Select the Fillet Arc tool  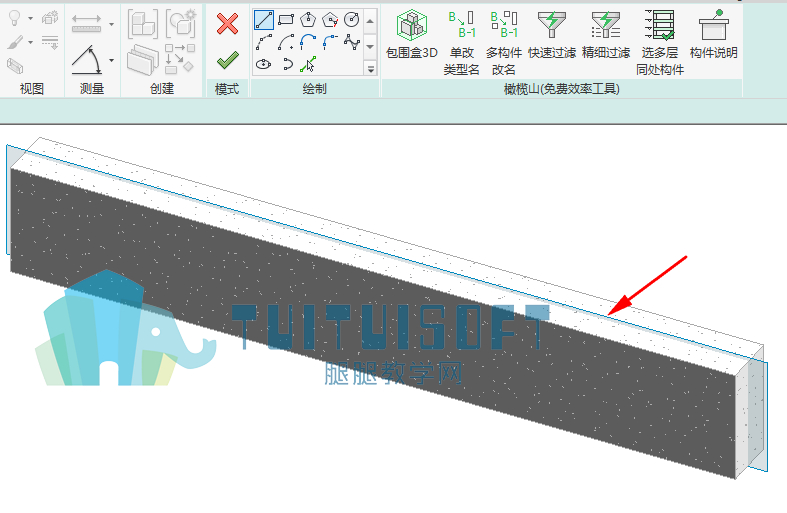coord(330,42)
